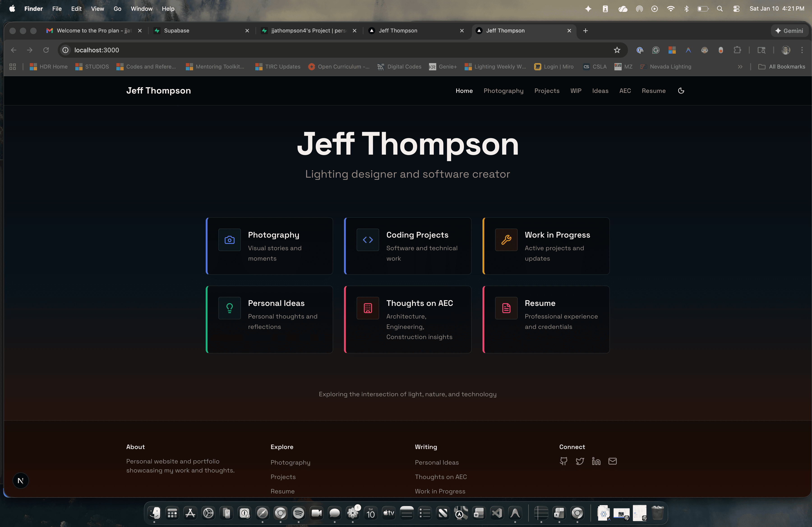Click the wrench icon on Work in Progress
The width and height of the screenshot is (812, 527).
click(x=506, y=240)
